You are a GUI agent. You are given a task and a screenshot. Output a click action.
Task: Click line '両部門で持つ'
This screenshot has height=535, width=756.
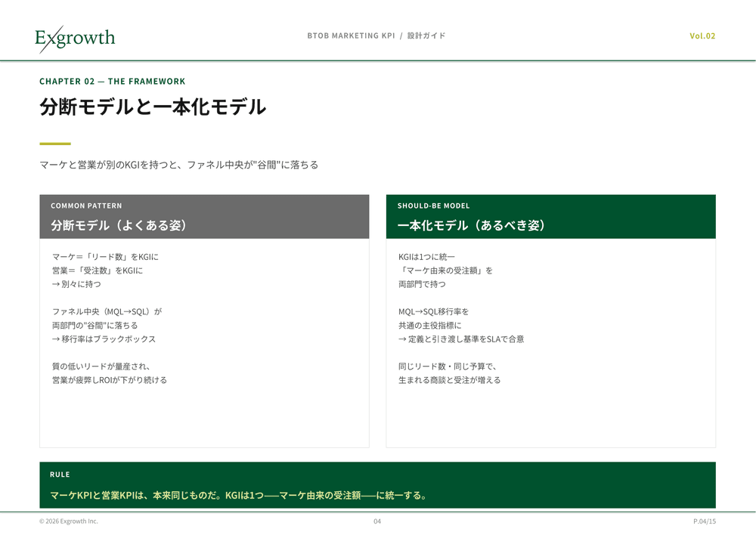pos(422,284)
